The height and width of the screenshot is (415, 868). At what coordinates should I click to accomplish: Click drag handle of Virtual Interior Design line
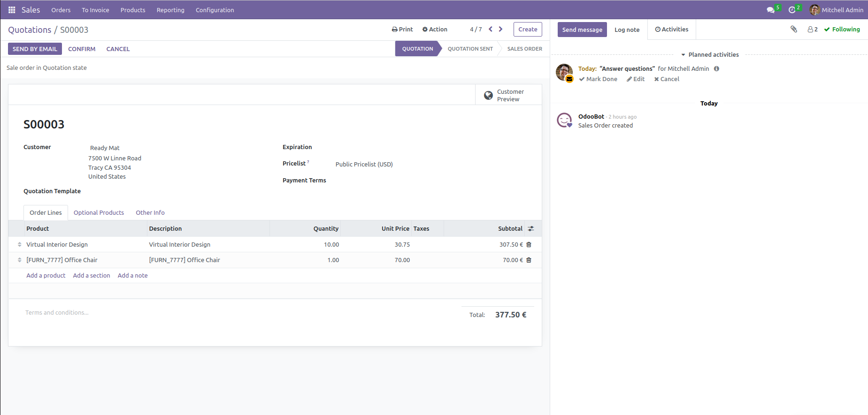19,244
